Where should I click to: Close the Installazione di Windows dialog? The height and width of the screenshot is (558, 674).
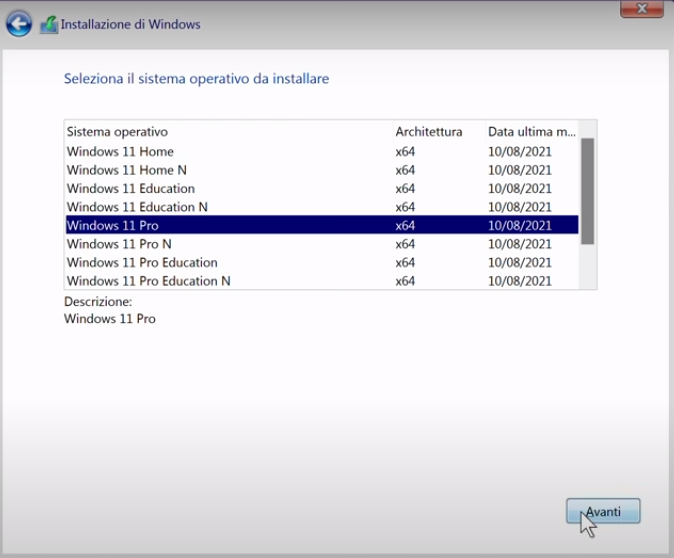[x=642, y=9]
